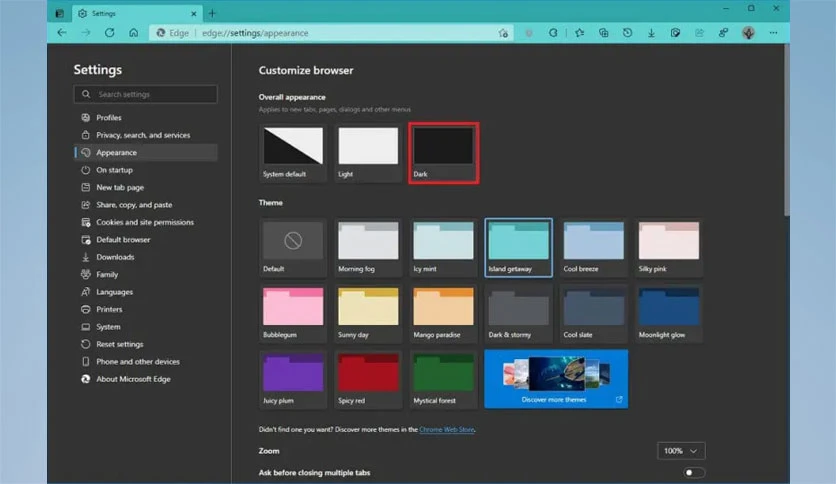Viewport: 836px width, 484px height.
Task: Open the Chrome Web Store link
Action: [x=447, y=429]
